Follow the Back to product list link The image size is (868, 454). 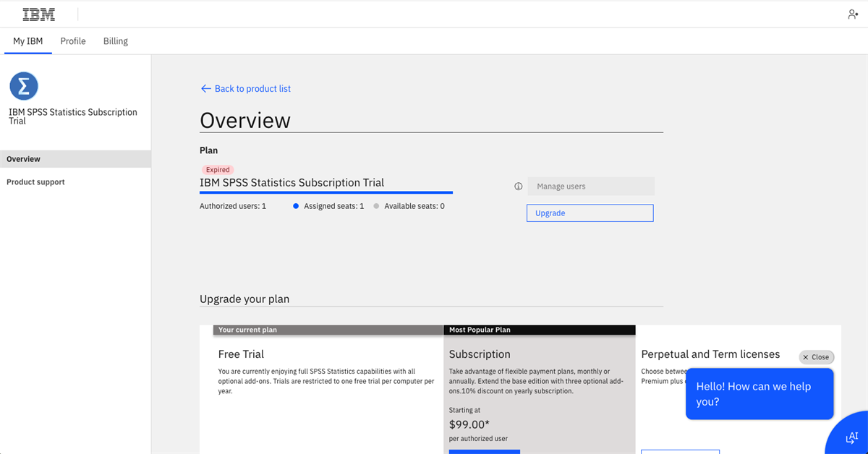(252, 89)
